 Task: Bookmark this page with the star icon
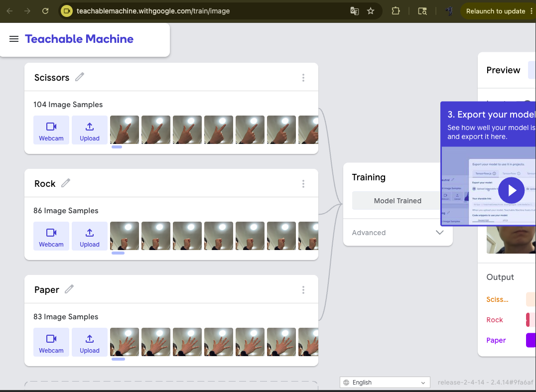[x=371, y=11]
